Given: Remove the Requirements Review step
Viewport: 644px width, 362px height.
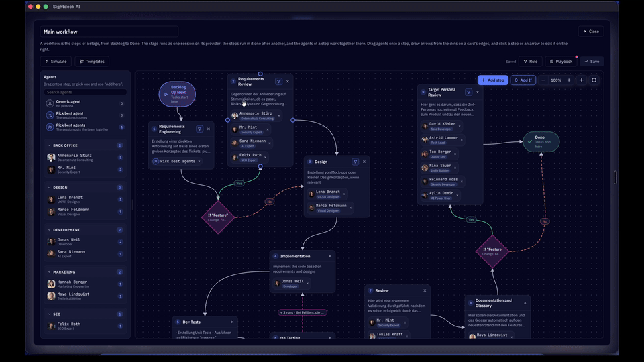Looking at the screenshot, I should pos(288,81).
